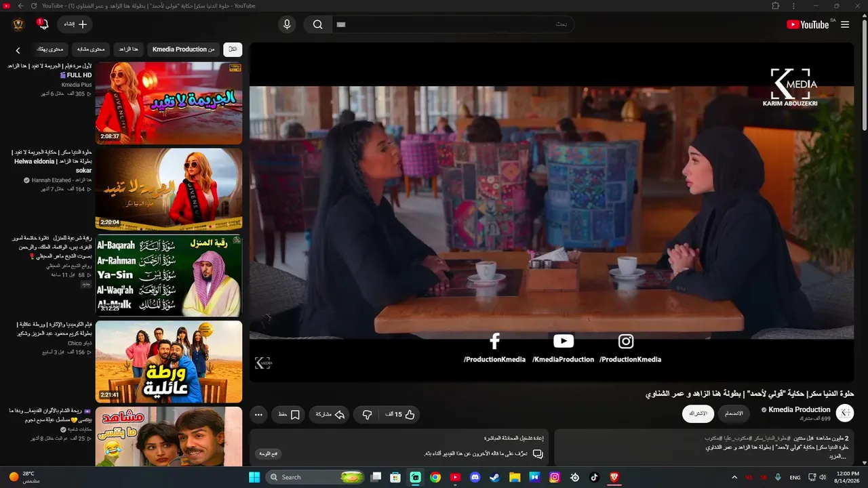Open the ENG language switcher in the tray
This screenshot has height=488, width=868.
pos(795,477)
